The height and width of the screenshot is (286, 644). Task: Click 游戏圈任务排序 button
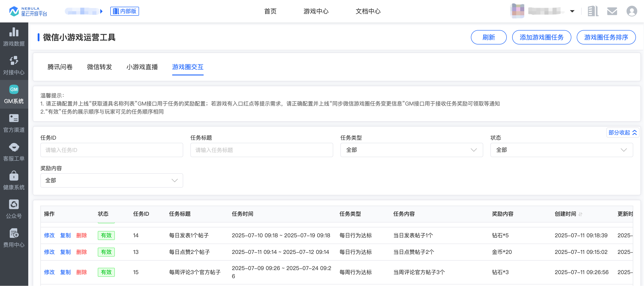pyautogui.click(x=606, y=37)
